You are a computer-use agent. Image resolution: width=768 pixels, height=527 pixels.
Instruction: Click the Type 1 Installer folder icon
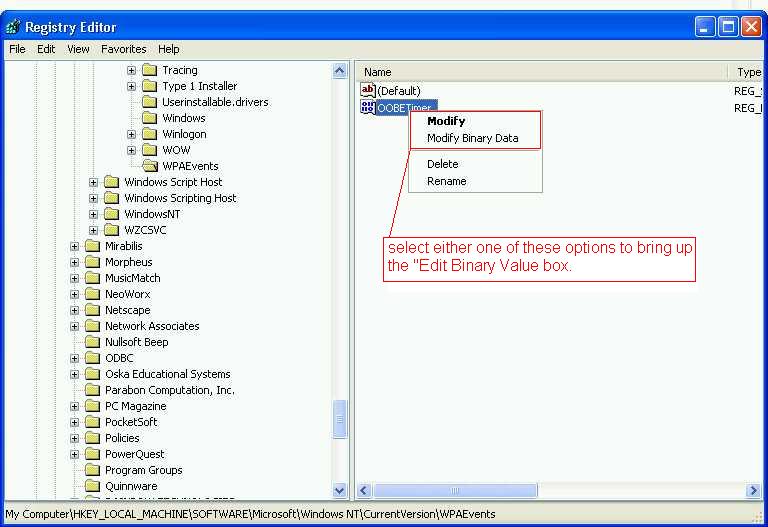pyautogui.click(x=149, y=86)
